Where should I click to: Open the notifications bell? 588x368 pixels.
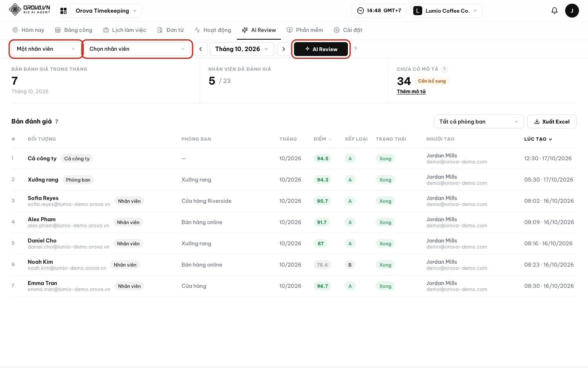[x=554, y=11]
